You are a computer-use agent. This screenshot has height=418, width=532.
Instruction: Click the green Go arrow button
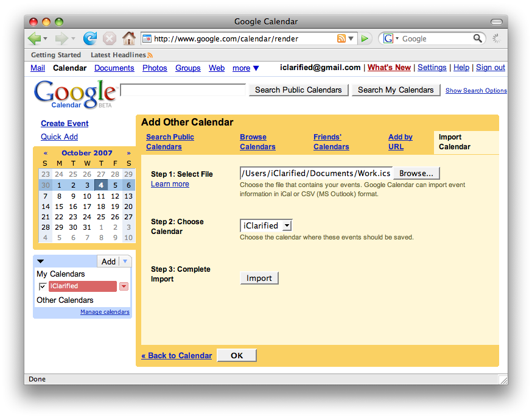pos(365,39)
